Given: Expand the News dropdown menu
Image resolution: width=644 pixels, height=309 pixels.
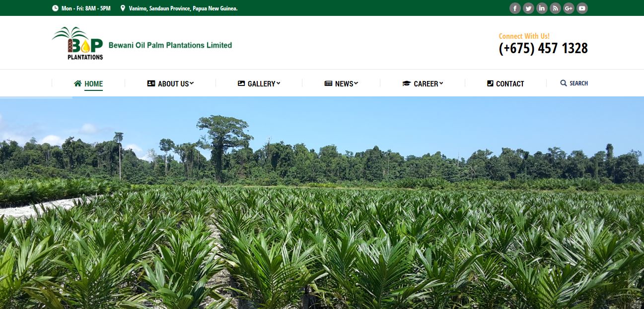Looking at the screenshot, I should pos(341,83).
